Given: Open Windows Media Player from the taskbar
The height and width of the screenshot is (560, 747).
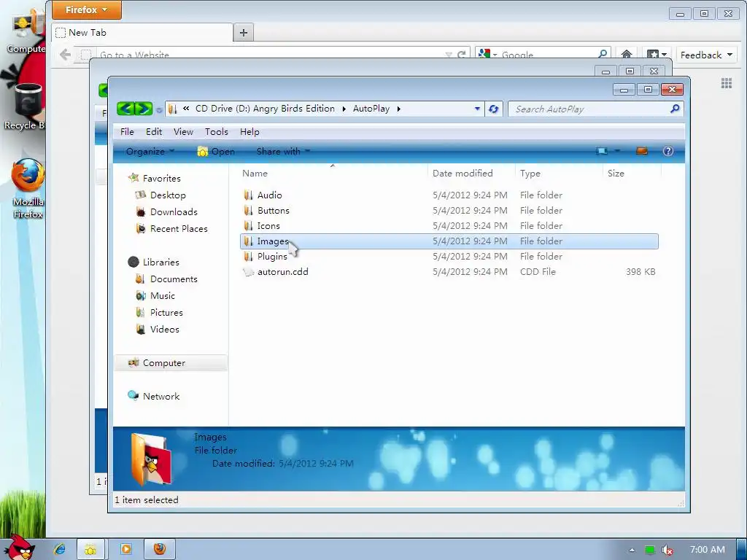Looking at the screenshot, I should pyautogui.click(x=125, y=550).
